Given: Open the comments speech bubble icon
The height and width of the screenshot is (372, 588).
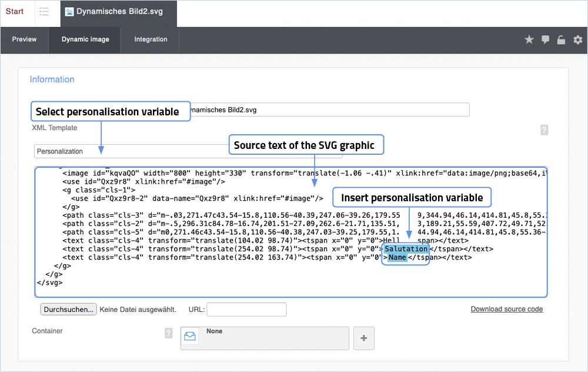Looking at the screenshot, I should pos(545,39).
